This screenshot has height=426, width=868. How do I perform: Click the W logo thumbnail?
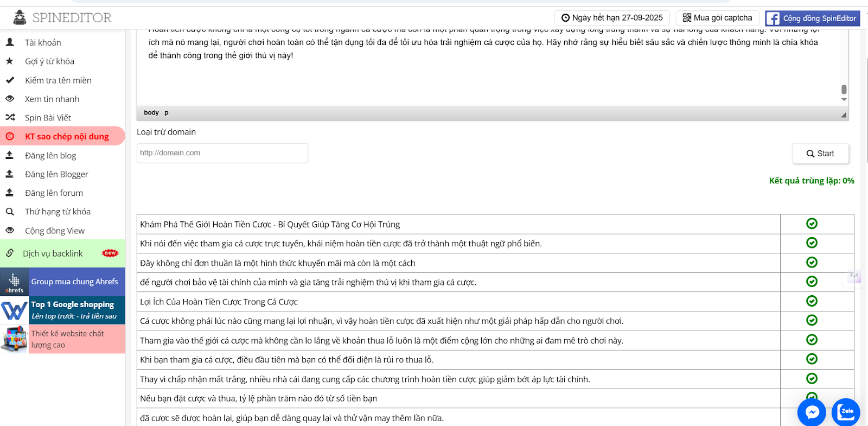click(x=14, y=310)
